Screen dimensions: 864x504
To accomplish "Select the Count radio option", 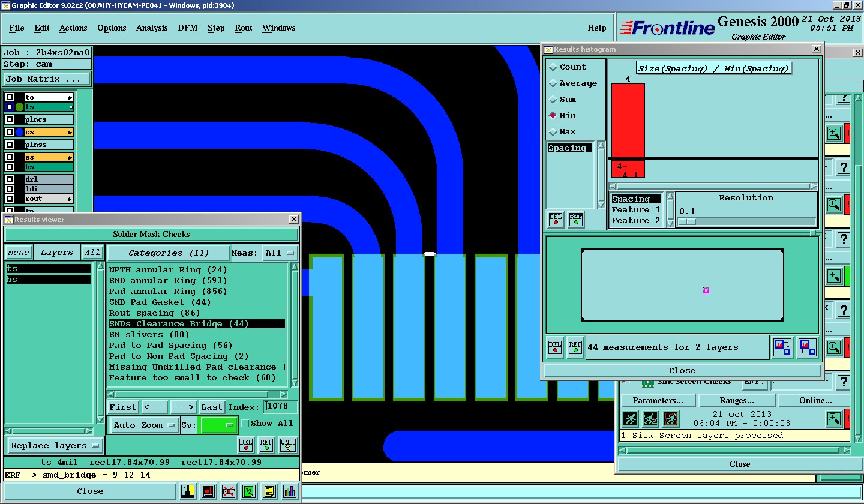I will pos(553,67).
